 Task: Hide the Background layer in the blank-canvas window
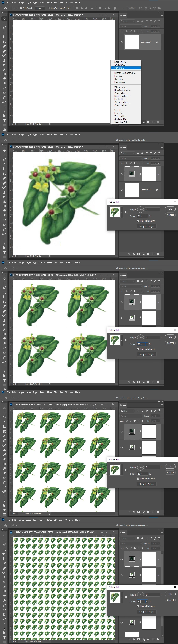pyautogui.click(x=122, y=42)
